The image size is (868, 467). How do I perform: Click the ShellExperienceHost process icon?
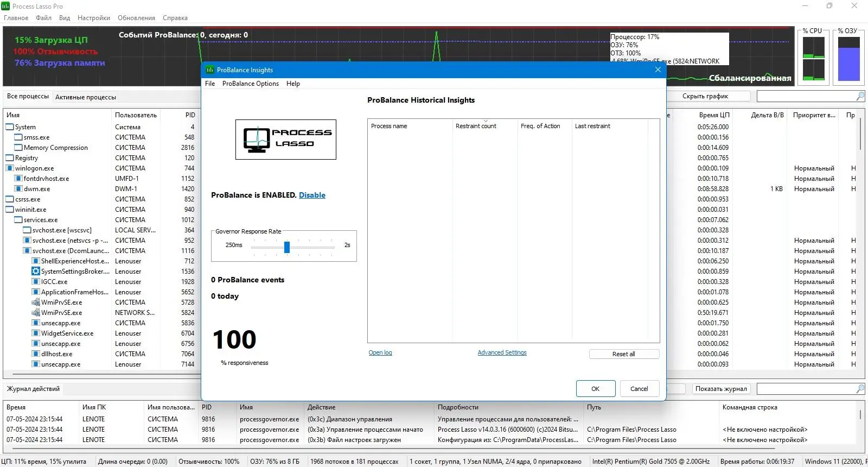click(x=36, y=261)
